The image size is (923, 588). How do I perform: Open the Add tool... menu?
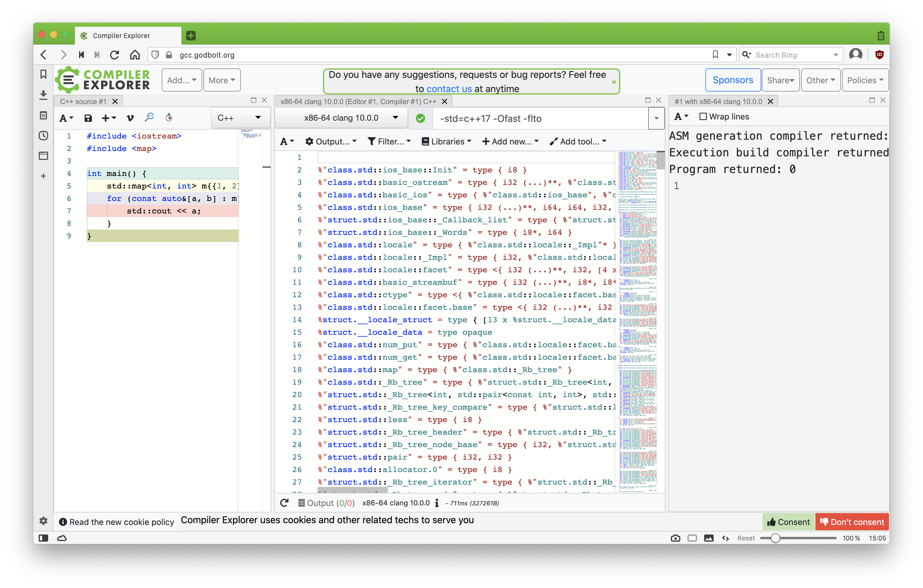[x=578, y=142]
